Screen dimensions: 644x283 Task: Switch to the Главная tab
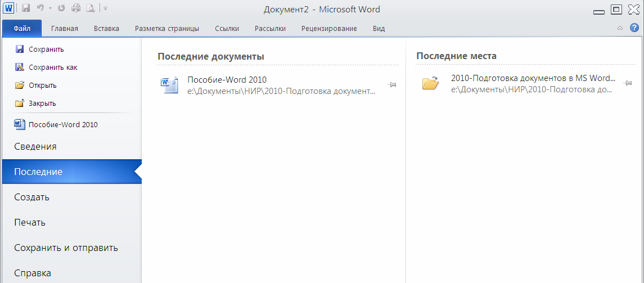(65, 28)
